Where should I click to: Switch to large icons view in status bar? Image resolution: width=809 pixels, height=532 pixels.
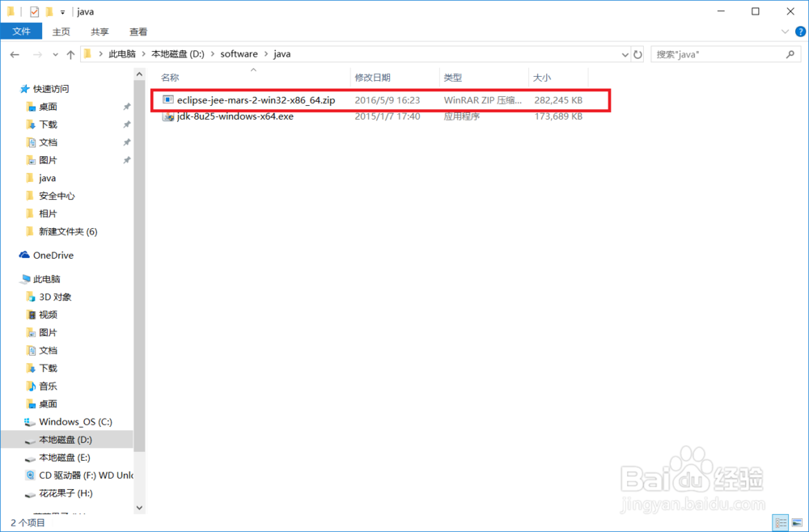pos(797,523)
